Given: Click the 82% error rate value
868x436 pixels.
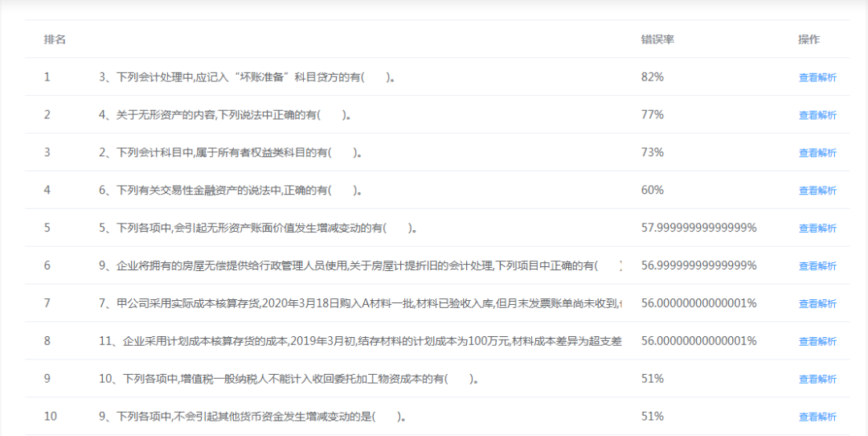Looking at the screenshot, I should click(x=652, y=77).
